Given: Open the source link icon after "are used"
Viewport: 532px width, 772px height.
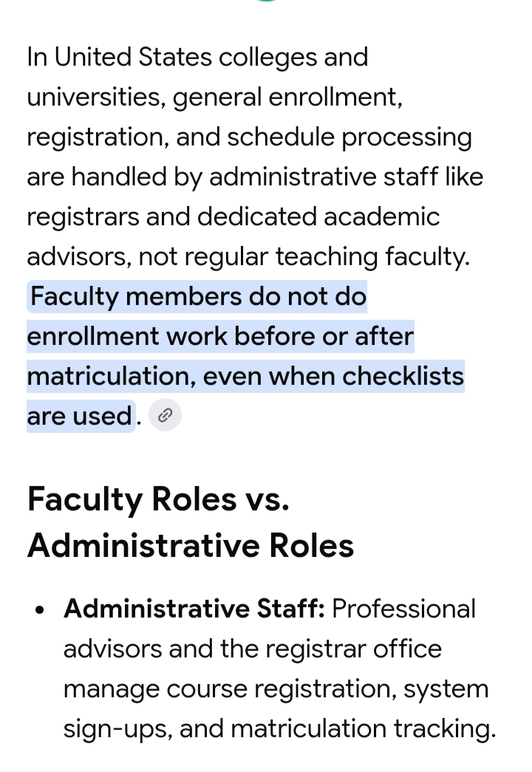Looking at the screenshot, I should tap(165, 415).
